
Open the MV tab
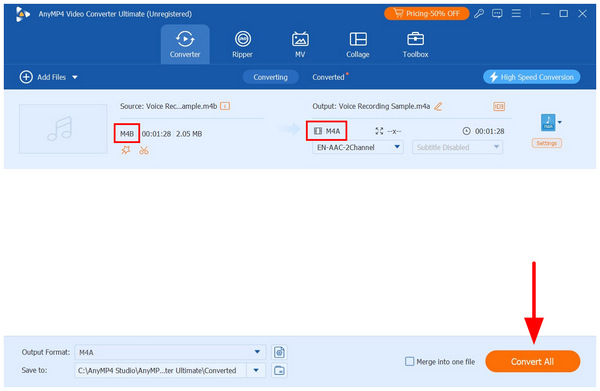[300, 44]
